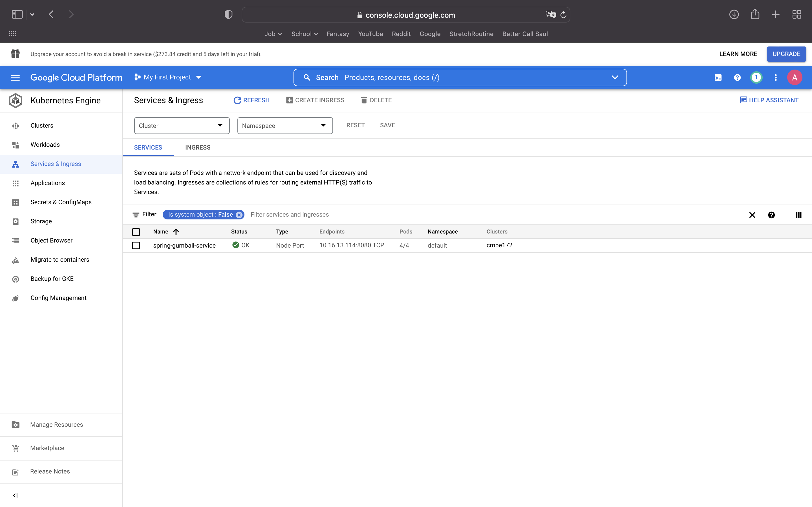
Task: Open Cloud Shell terminal icon
Action: 718,78
